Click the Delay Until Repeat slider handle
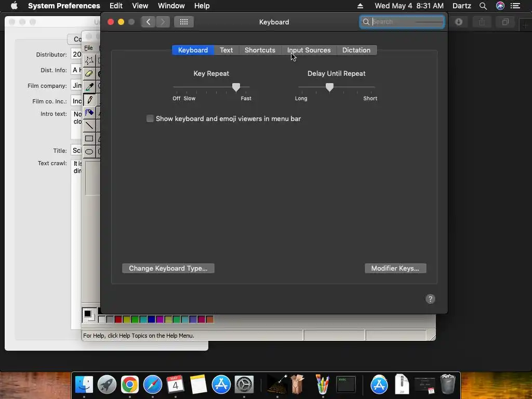This screenshot has height=399, width=532. pos(329,87)
